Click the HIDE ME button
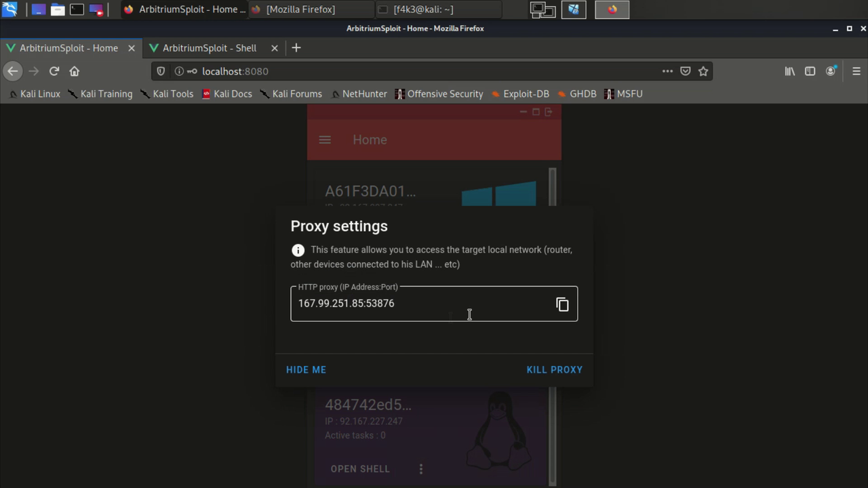The image size is (868, 488). (x=306, y=369)
